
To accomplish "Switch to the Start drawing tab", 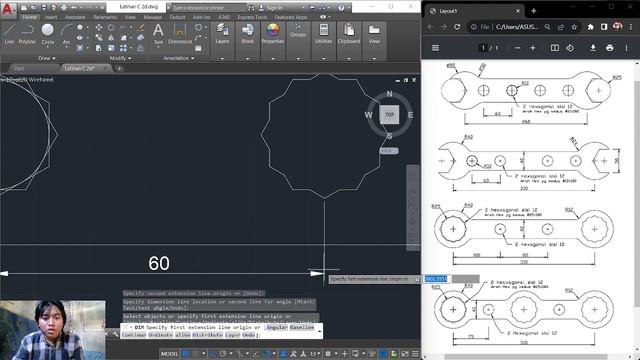I will 19,69.
